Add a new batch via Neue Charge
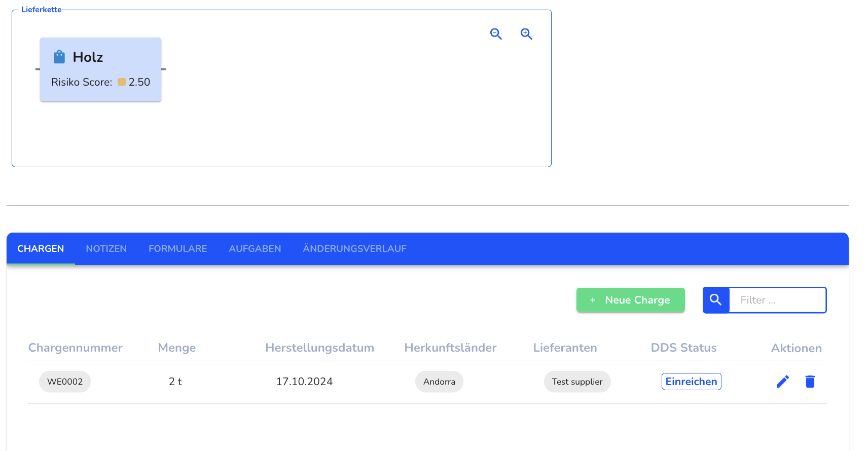 (x=631, y=300)
